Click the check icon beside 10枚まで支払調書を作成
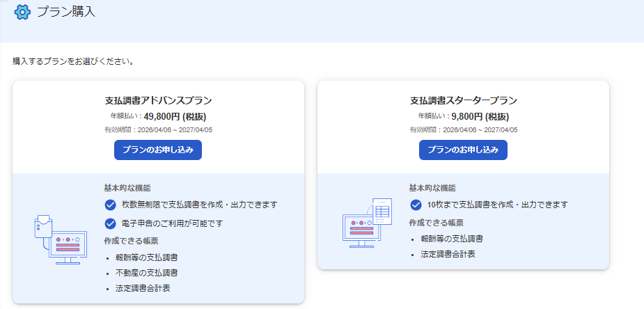The height and width of the screenshot is (309, 644). pyautogui.click(x=416, y=205)
